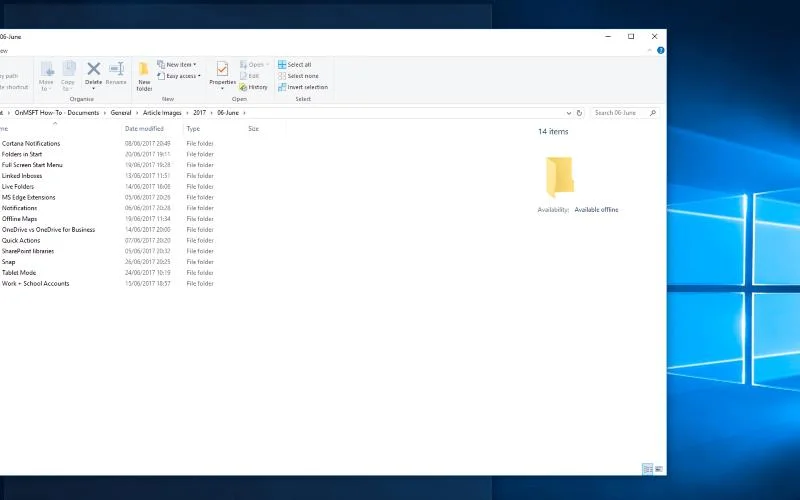This screenshot has width=800, height=500.
Task: Select the Full Screen Start Menu folder
Action: click(x=32, y=165)
